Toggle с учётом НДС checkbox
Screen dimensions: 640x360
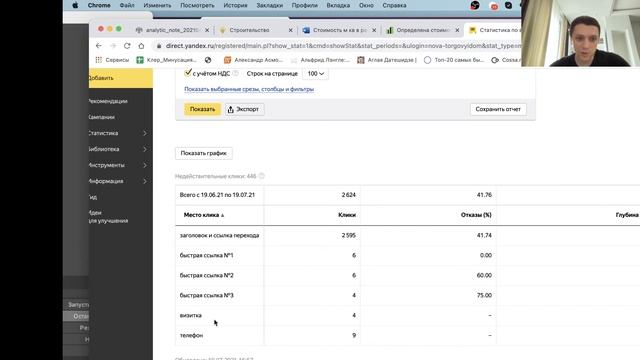click(x=188, y=73)
